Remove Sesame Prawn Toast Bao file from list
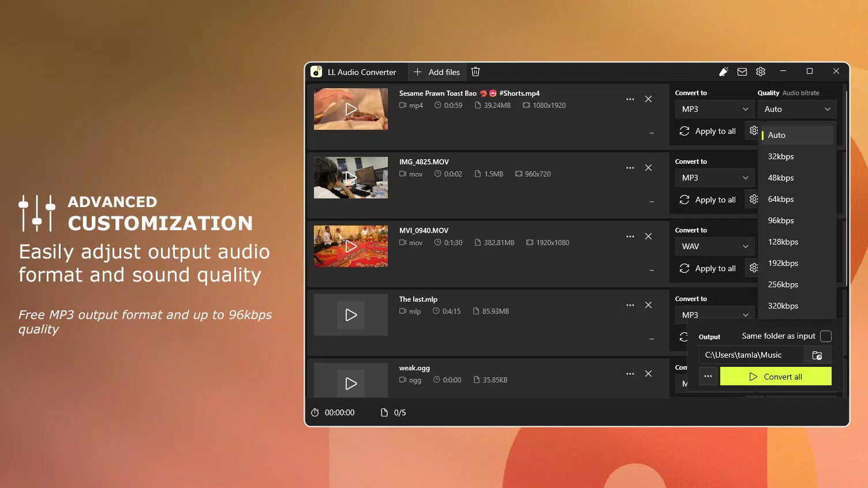This screenshot has height=488, width=868. pyautogui.click(x=649, y=99)
